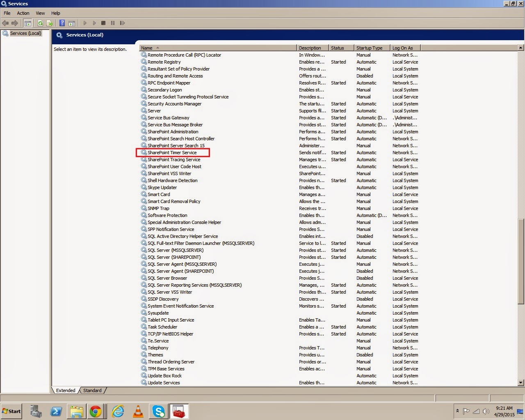This screenshot has height=420, width=525.
Task: Select Services (Local) in the console tree
Action: 25,33
